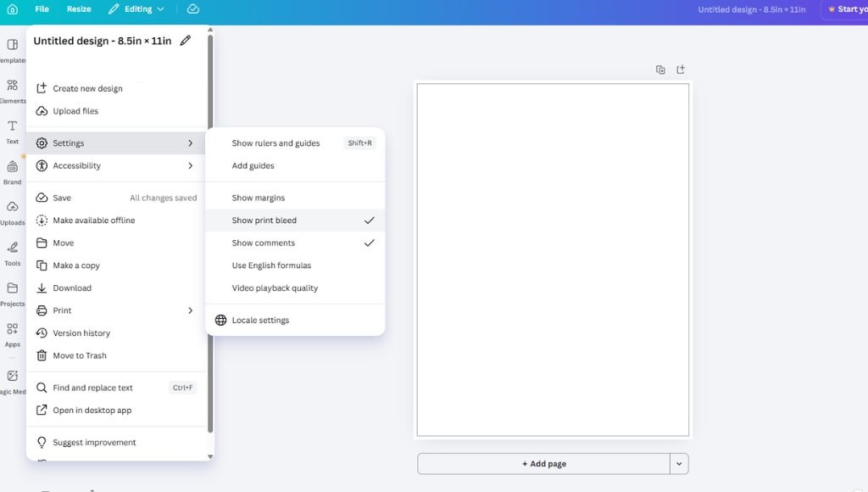This screenshot has height=492, width=868.
Task: Open Tools sidebar panel
Action: point(12,253)
